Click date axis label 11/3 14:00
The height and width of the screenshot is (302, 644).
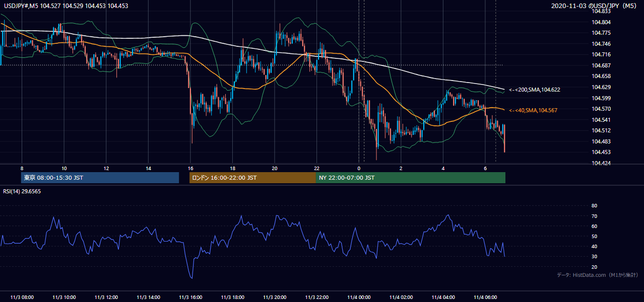tap(148, 297)
